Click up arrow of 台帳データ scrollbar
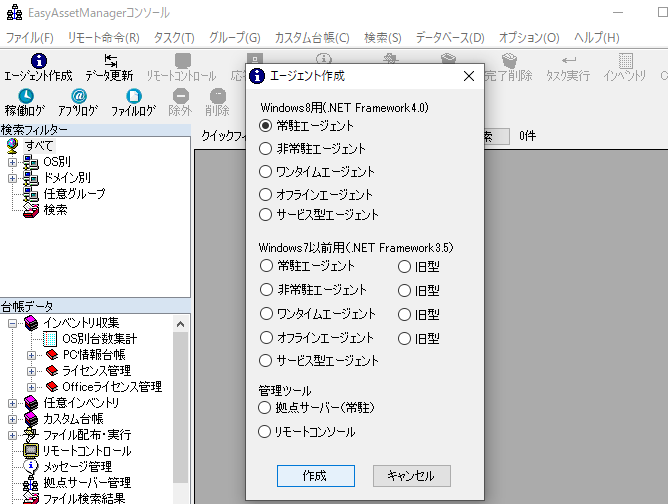 [x=181, y=324]
